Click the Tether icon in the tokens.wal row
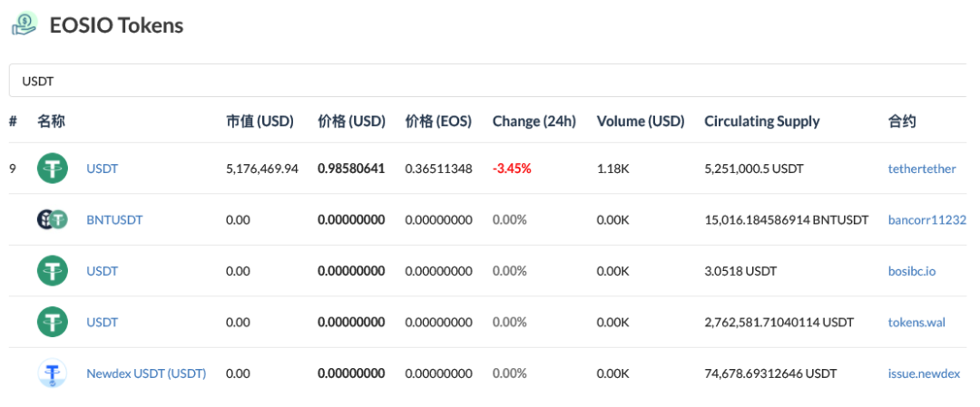This screenshot has height=407, width=980. tap(53, 322)
